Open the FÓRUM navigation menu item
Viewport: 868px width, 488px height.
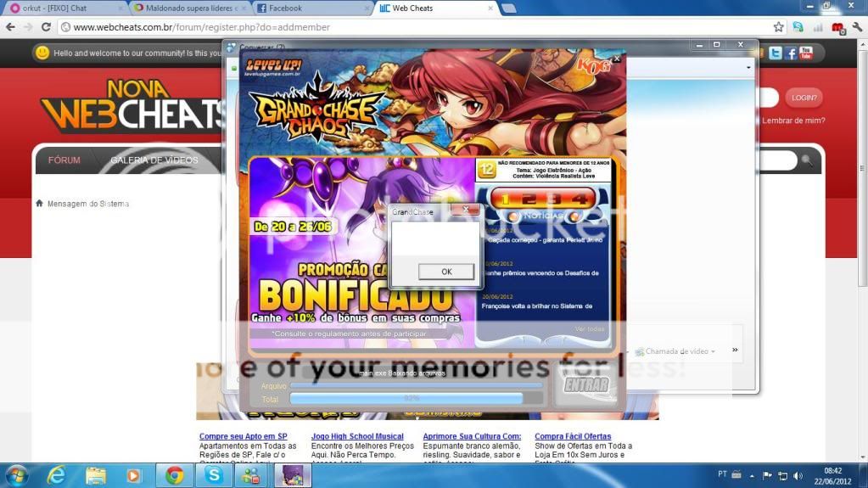click(64, 160)
